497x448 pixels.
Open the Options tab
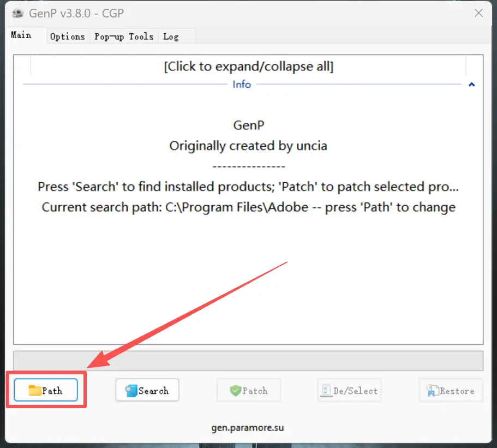pyautogui.click(x=68, y=37)
